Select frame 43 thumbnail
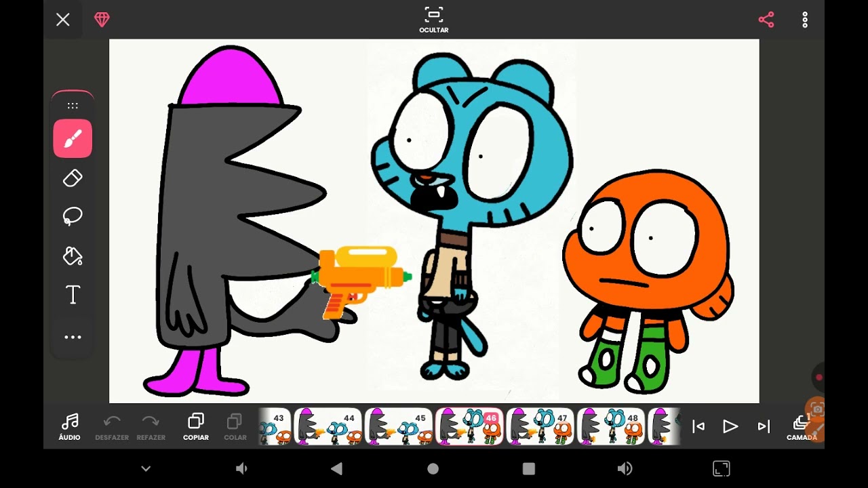 tap(275, 426)
